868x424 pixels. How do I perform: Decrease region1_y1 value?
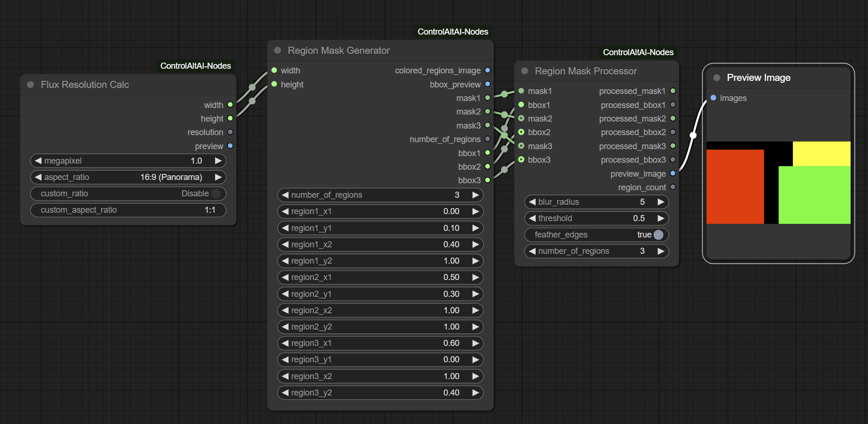(285, 228)
